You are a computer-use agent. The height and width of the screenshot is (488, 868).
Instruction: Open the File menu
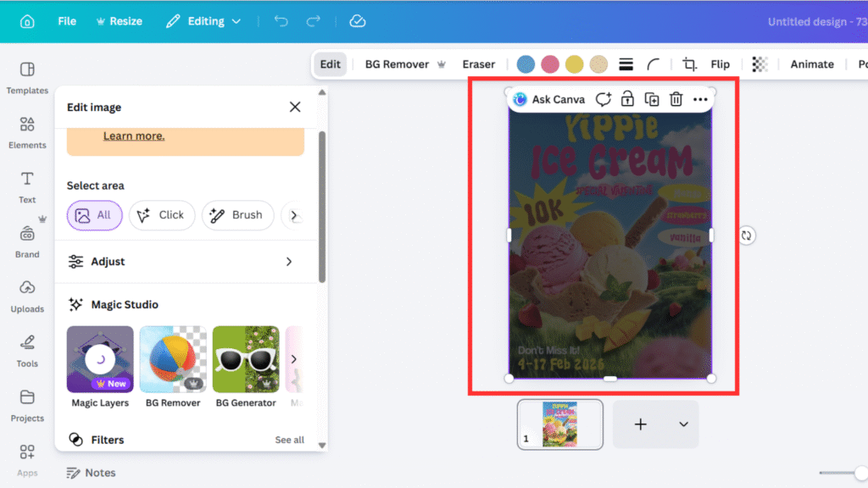click(67, 21)
